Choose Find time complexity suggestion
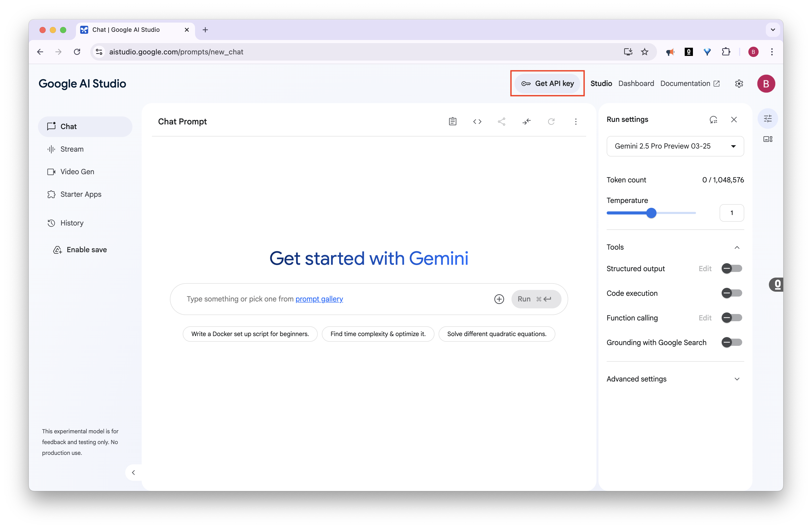The image size is (812, 529). (x=378, y=334)
